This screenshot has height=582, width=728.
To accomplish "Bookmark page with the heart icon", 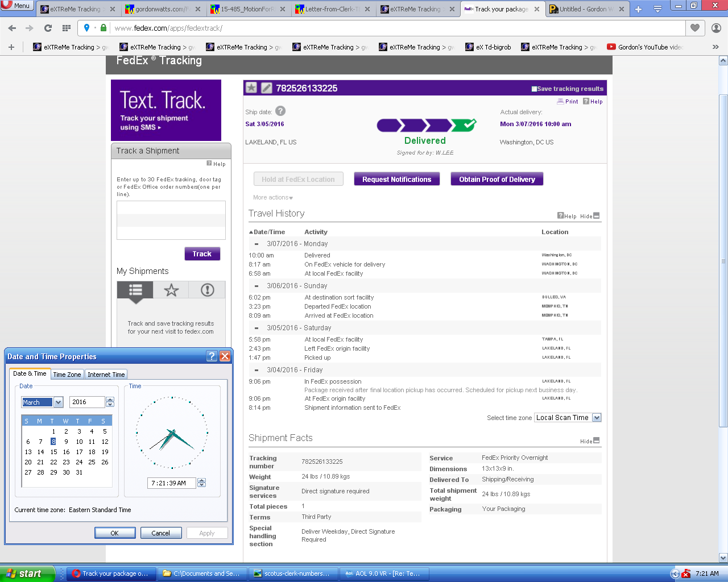I will [x=695, y=28].
